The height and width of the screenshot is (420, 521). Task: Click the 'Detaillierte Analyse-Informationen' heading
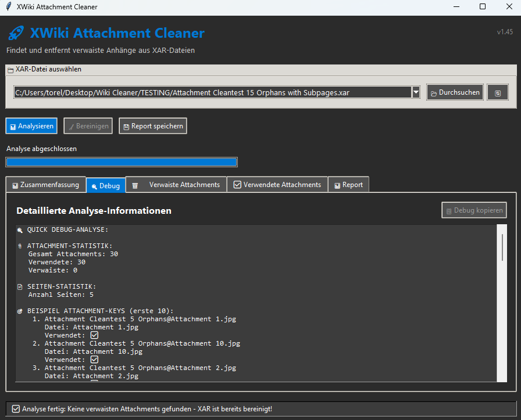[x=94, y=211]
